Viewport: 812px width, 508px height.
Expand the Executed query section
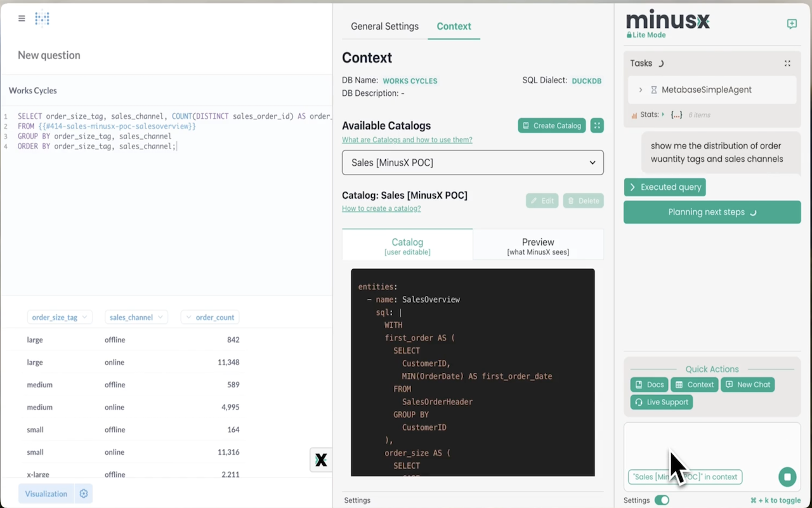(664, 187)
